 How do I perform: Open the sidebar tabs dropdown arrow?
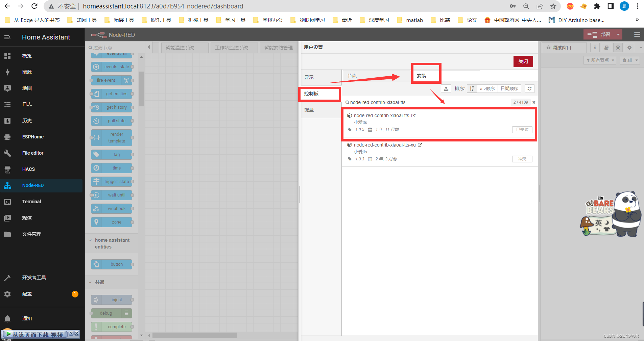point(641,48)
